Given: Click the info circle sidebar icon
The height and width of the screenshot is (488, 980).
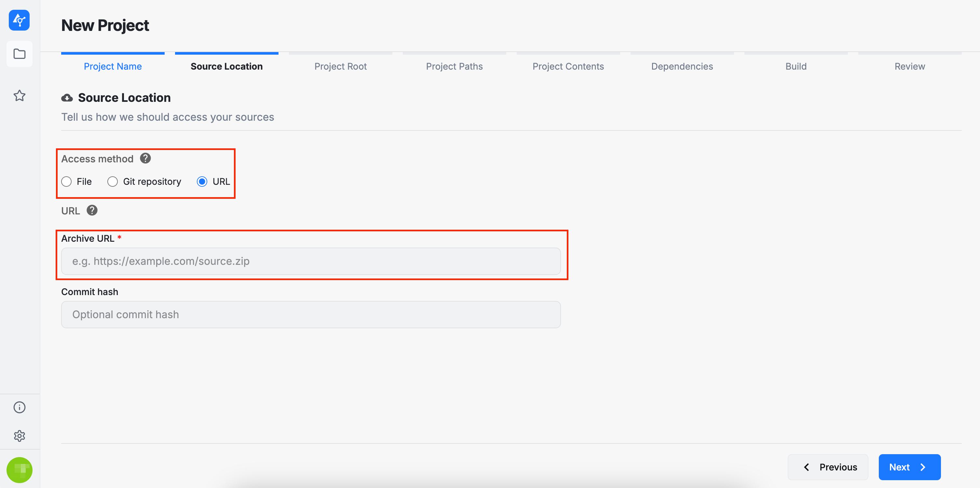Looking at the screenshot, I should point(20,407).
